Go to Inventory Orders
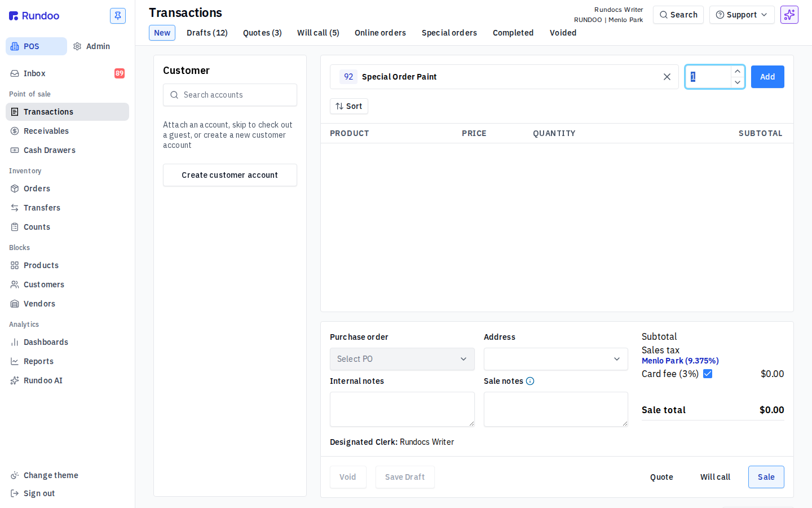The height and width of the screenshot is (508, 812). 67,189
